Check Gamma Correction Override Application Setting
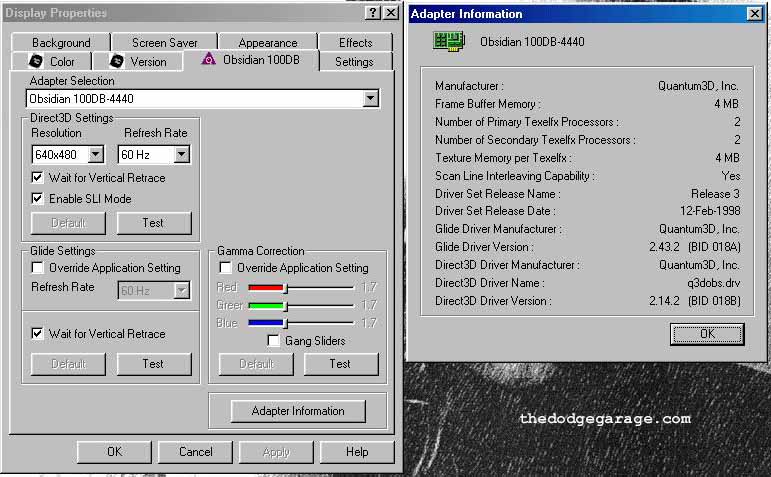This screenshot has height=477, width=771. (225, 268)
